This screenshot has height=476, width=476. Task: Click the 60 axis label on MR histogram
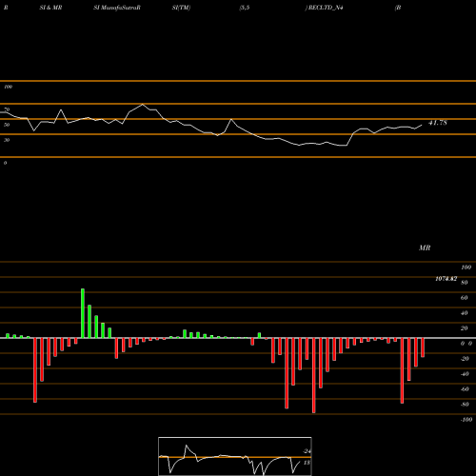pos(465,298)
